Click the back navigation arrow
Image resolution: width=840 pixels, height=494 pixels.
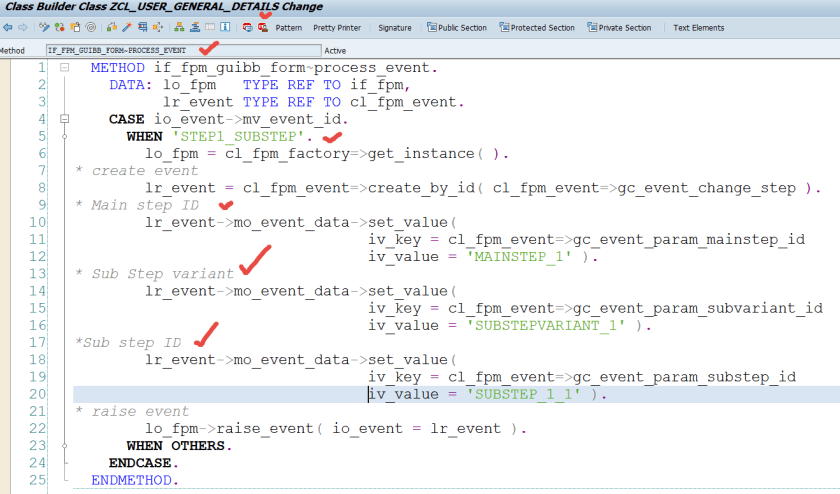coord(6,28)
